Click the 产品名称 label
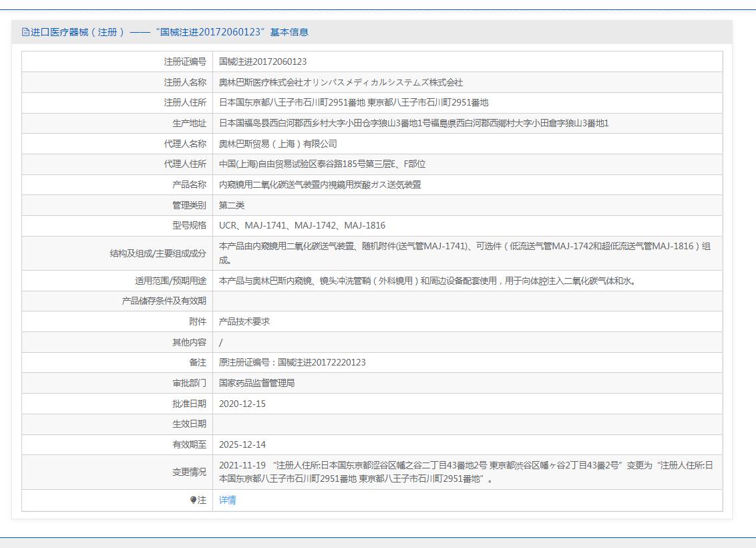This screenshot has height=548, width=756. click(x=190, y=184)
